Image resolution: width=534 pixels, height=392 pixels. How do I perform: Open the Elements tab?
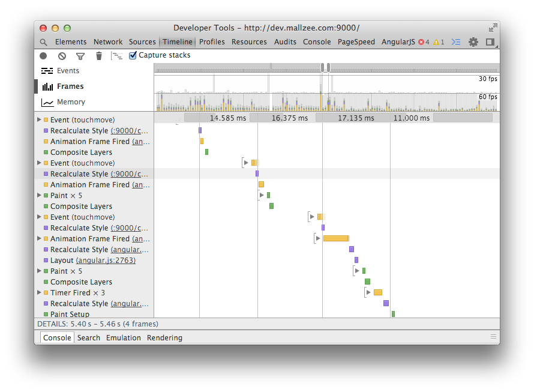tap(71, 42)
